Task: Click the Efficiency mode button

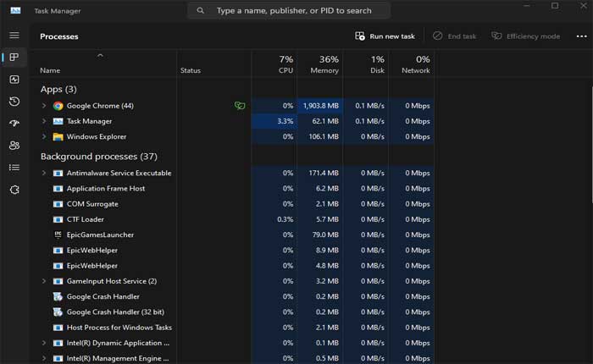Action: point(525,36)
